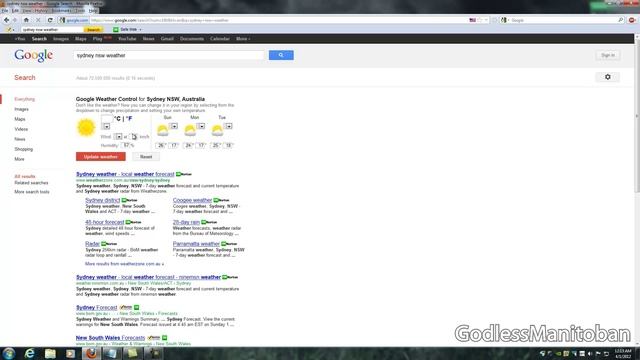Expand the More dropdown in Google black bar
Screen dimensions: 640x360
tap(243, 39)
